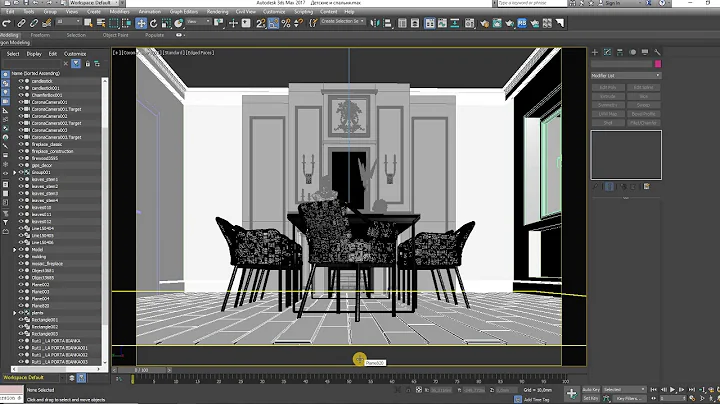
Task: Click the Undo arrow in main toolbar
Action: [6, 23]
